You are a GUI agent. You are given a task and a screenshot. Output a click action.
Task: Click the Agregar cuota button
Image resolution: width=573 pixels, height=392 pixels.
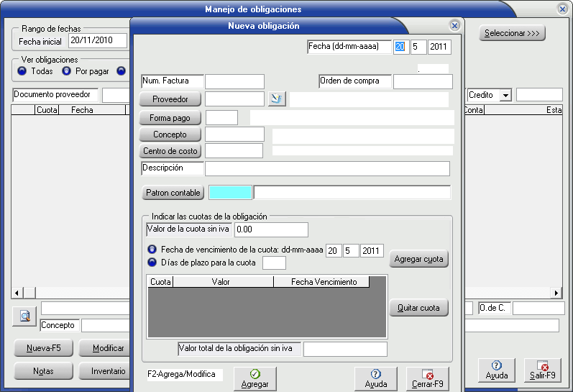point(418,259)
